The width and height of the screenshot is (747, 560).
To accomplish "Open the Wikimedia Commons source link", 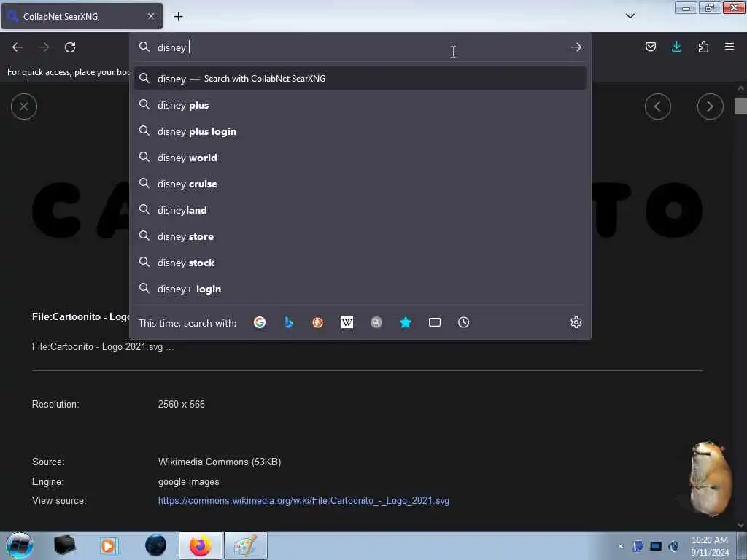I will click(x=303, y=500).
